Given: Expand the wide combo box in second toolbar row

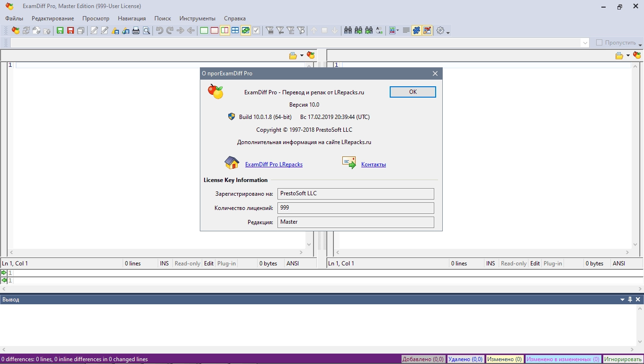Looking at the screenshot, I should [x=585, y=43].
